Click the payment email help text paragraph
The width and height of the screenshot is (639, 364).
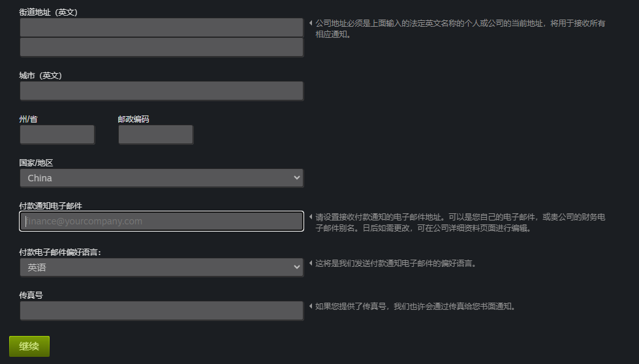tap(460, 222)
